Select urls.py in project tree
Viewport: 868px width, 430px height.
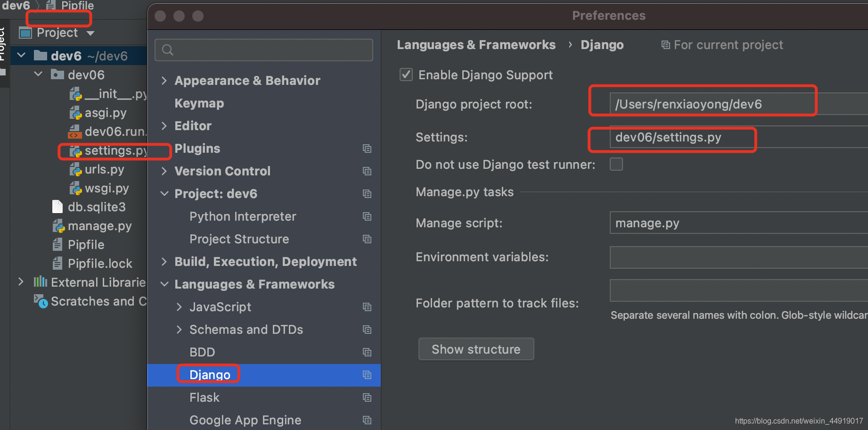(97, 169)
